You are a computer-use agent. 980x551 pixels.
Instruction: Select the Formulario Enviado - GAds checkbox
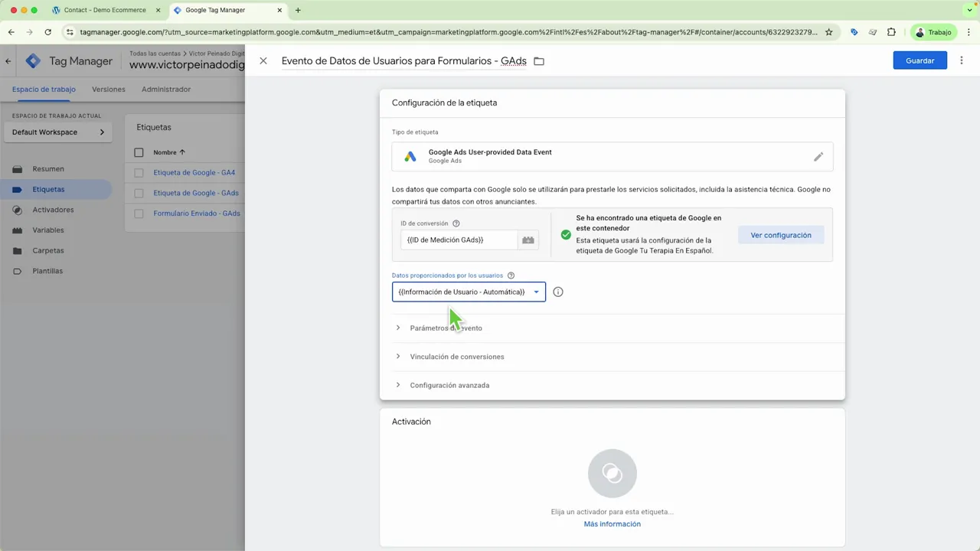(x=139, y=213)
